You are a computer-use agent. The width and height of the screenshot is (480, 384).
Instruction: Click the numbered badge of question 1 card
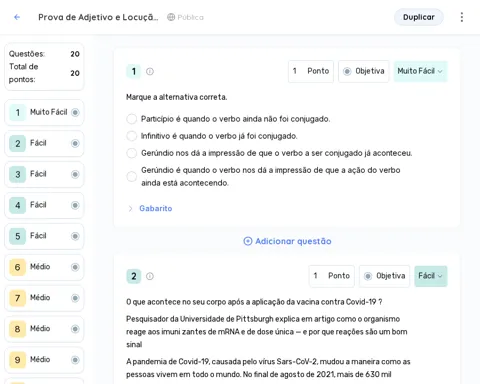coord(134,71)
